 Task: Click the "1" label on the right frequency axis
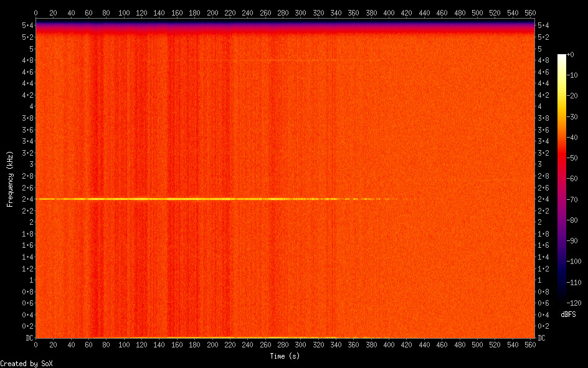(541, 280)
